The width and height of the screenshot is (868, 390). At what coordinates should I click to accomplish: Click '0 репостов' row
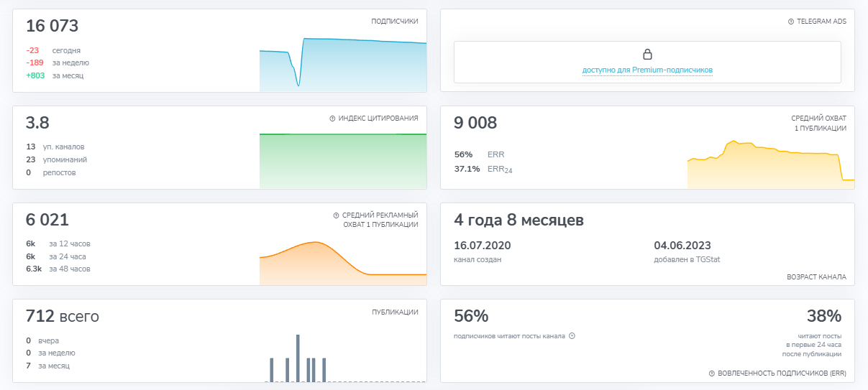click(x=50, y=172)
